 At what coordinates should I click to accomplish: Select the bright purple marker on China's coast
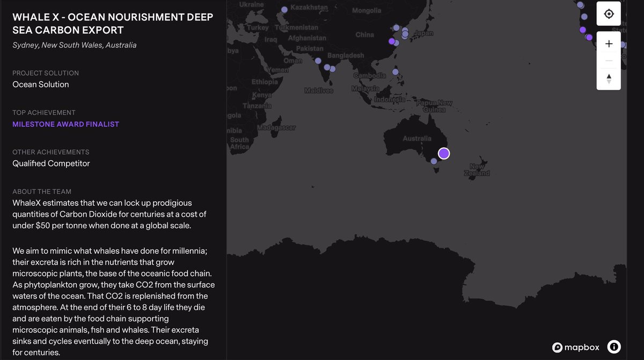[392, 41]
